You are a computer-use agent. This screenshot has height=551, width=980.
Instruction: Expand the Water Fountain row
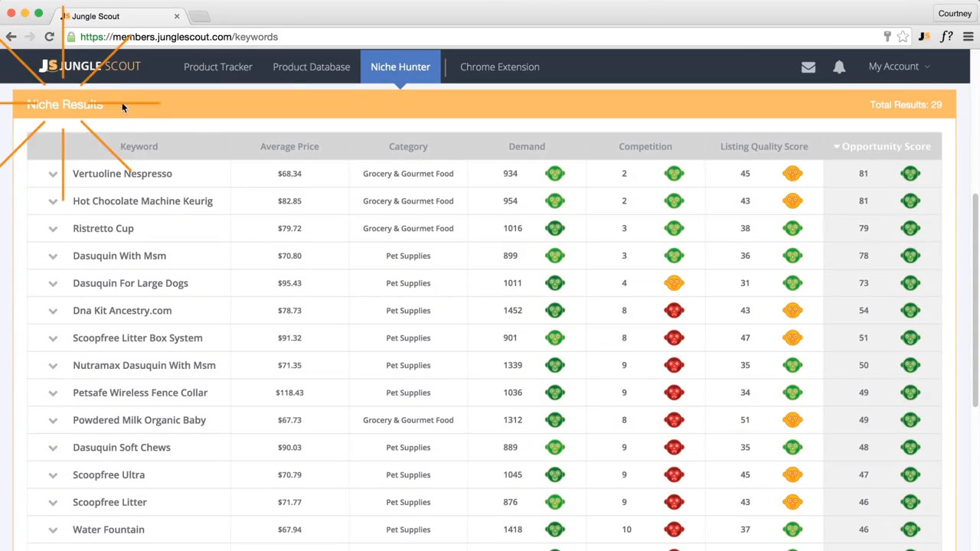53,530
